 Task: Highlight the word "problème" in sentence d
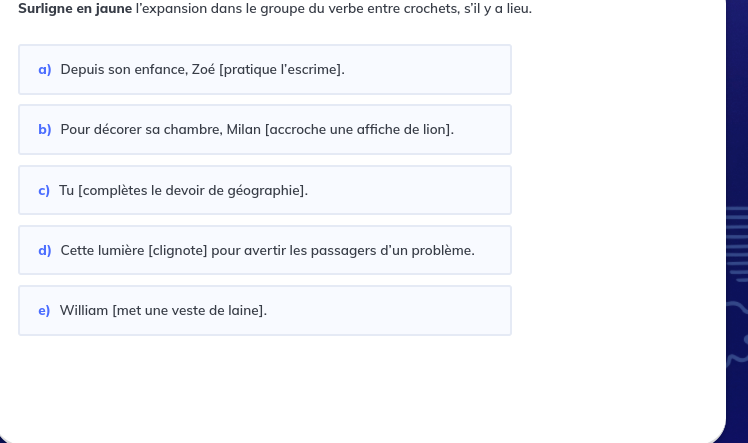(443, 250)
